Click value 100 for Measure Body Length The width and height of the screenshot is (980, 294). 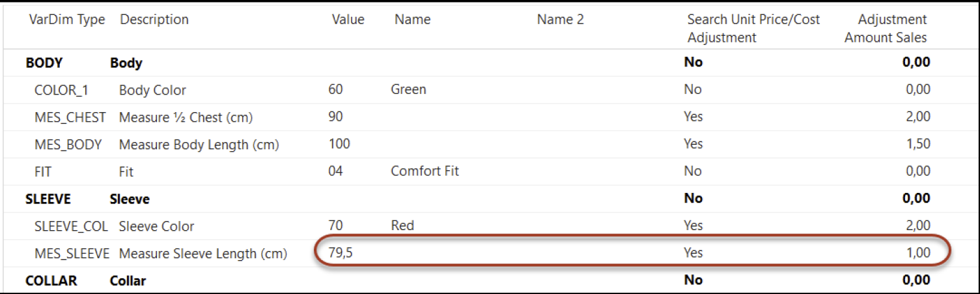tap(339, 143)
